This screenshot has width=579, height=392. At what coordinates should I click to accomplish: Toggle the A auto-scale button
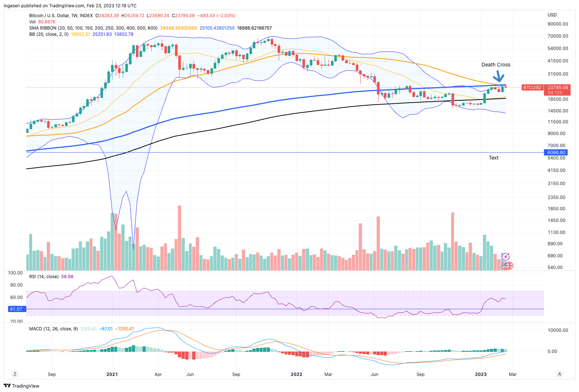[x=560, y=374]
